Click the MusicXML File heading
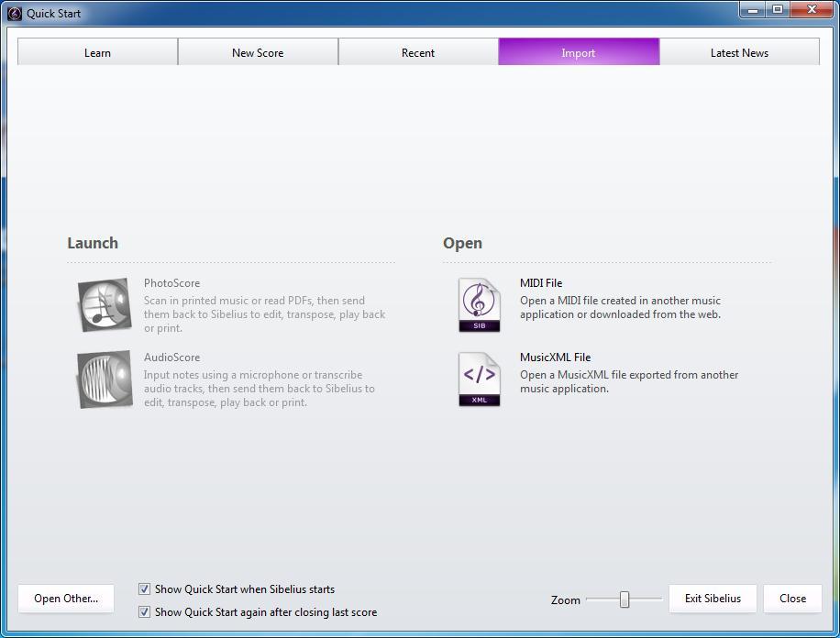 coord(555,357)
